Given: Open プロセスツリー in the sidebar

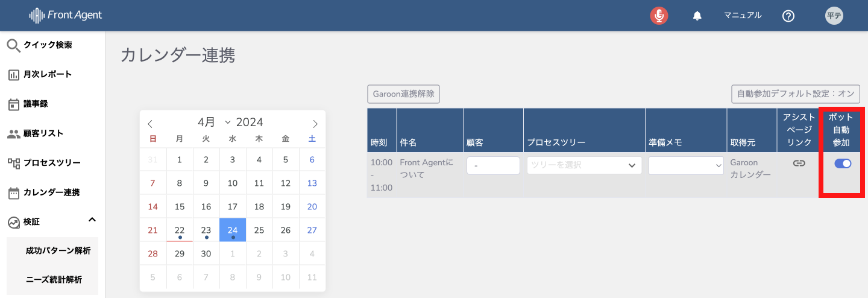Looking at the screenshot, I should coord(51,163).
